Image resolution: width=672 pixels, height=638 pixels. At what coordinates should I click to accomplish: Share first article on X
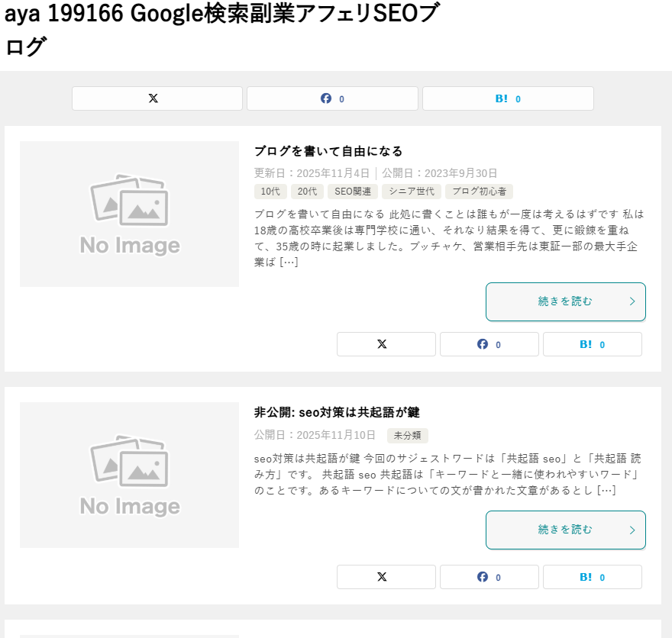pos(386,344)
